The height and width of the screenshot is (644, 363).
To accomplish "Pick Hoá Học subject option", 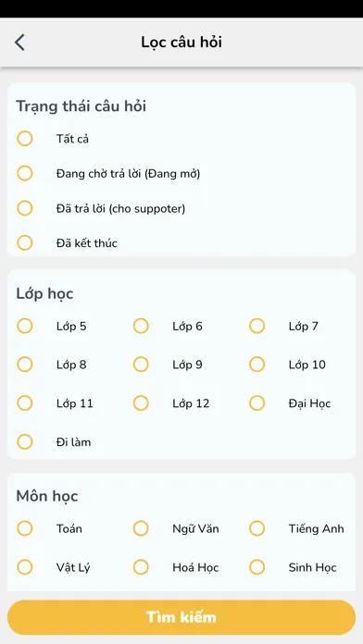I will [x=141, y=567].
